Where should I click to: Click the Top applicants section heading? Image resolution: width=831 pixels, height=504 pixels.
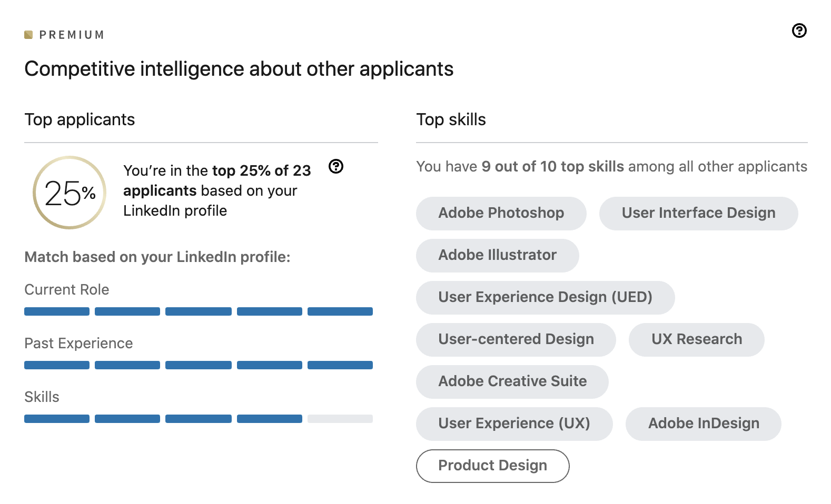pos(79,120)
